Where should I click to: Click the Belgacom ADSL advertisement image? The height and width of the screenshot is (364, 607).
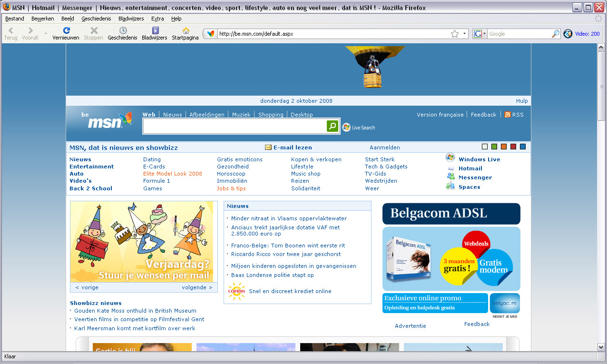[x=451, y=258]
